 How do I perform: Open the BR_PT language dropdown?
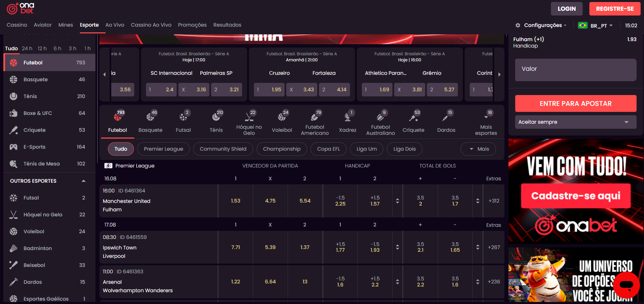[x=595, y=25]
